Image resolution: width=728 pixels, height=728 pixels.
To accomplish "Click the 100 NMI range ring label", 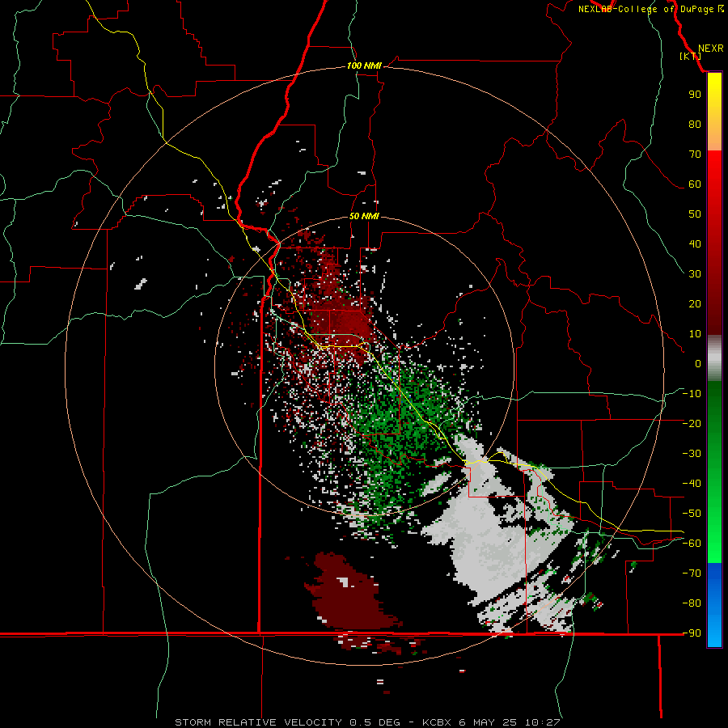I will pos(364,66).
